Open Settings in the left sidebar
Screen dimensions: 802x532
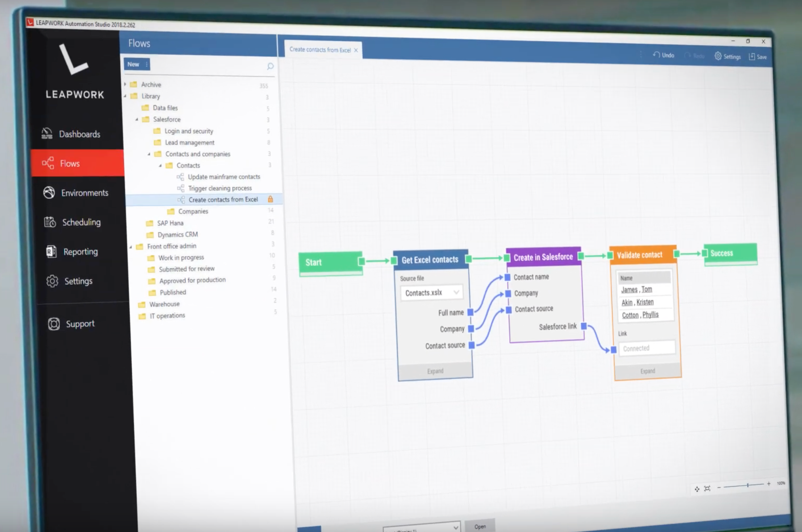69,281
